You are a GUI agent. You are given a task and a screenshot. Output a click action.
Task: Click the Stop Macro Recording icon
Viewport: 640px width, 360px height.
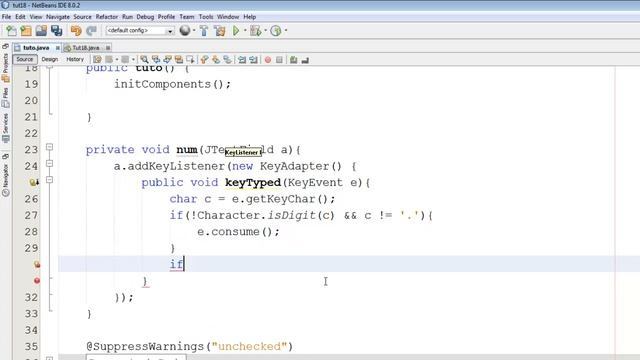[x=279, y=60]
